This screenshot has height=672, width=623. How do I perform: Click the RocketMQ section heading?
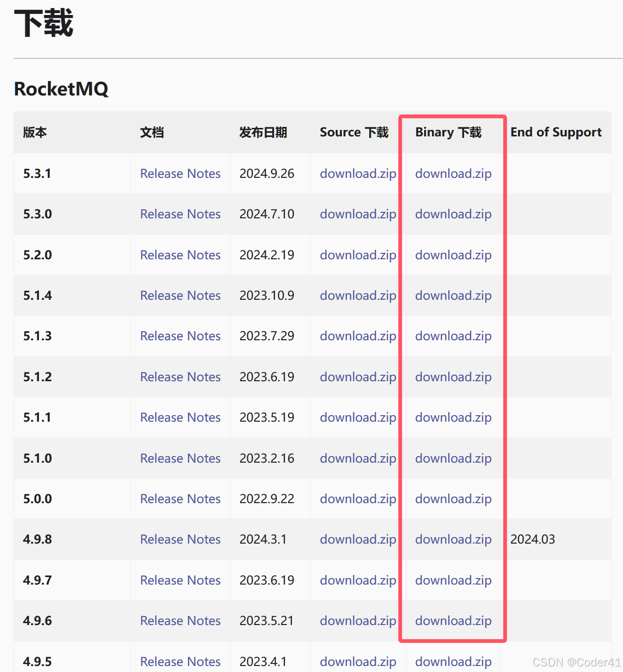pos(61,89)
